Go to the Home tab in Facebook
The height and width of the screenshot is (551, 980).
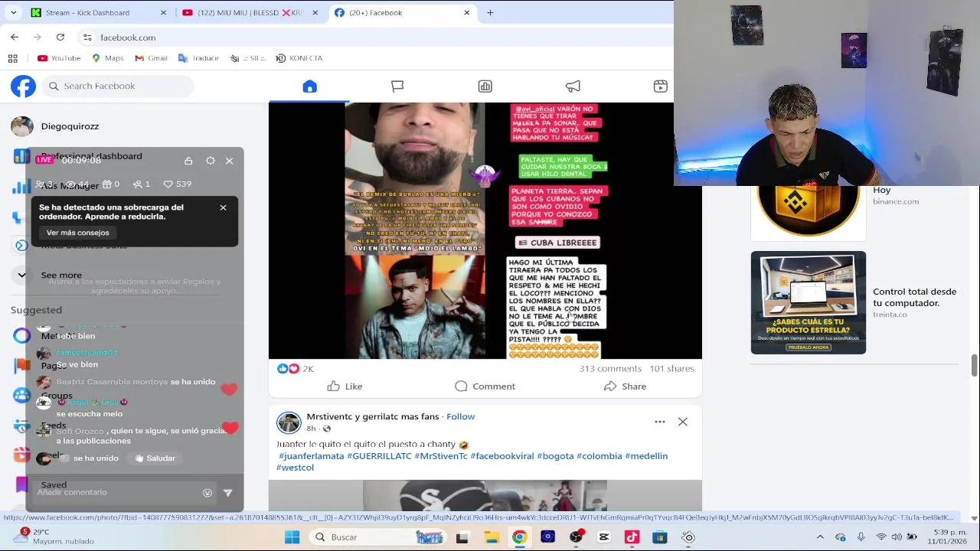click(309, 86)
